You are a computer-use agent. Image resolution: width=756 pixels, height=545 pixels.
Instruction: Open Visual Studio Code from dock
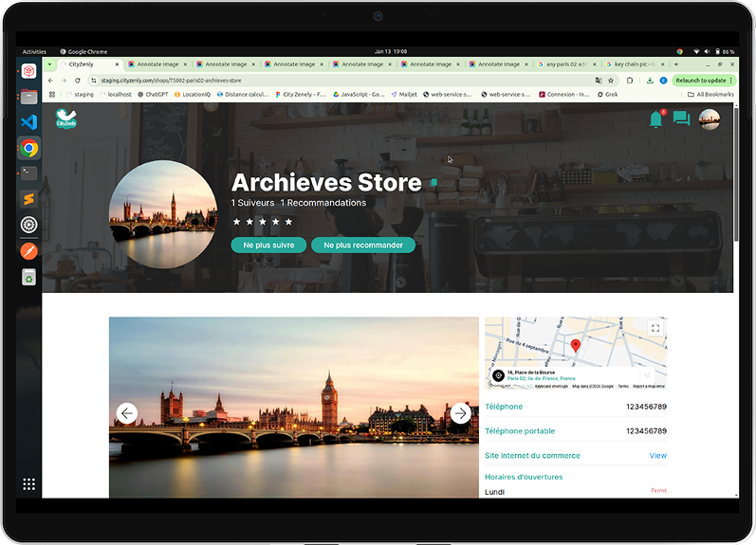[x=28, y=122]
